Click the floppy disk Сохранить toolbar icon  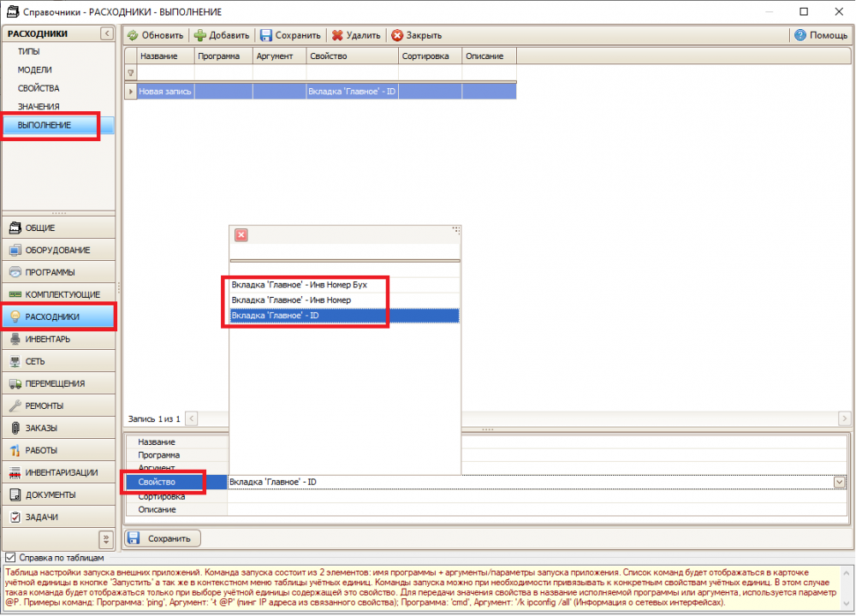pos(266,35)
